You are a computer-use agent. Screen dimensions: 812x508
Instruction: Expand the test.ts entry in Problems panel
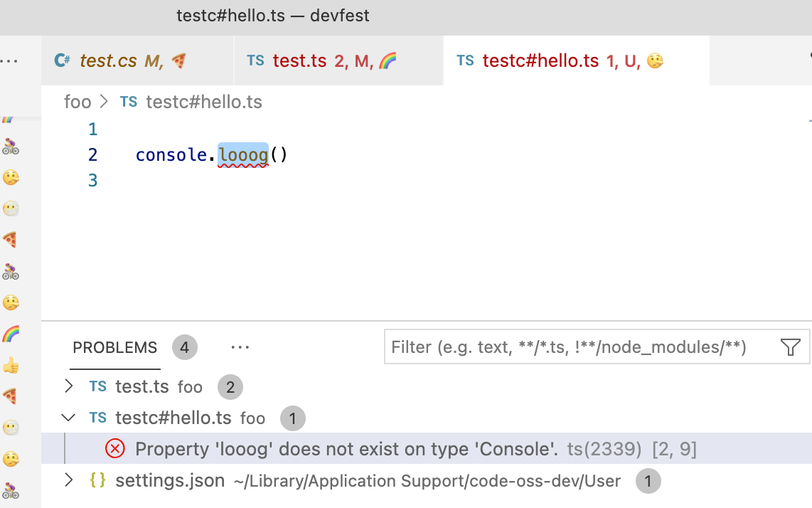[68, 386]
